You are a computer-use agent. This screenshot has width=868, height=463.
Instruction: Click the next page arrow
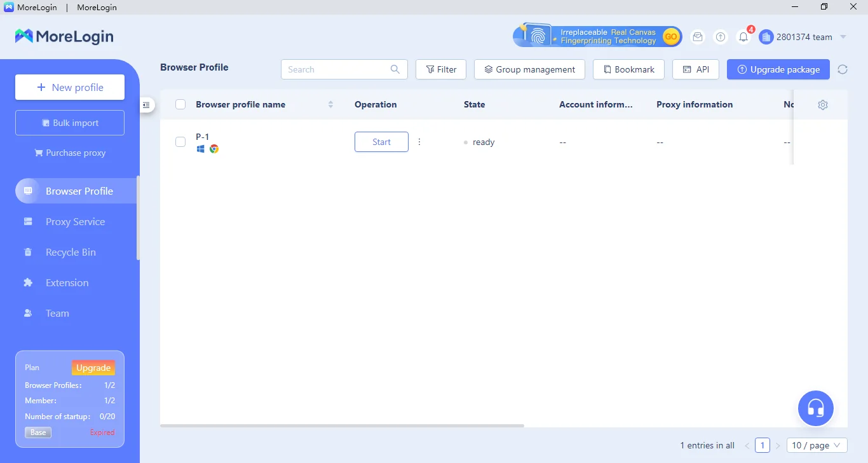(x=778, y=445)
